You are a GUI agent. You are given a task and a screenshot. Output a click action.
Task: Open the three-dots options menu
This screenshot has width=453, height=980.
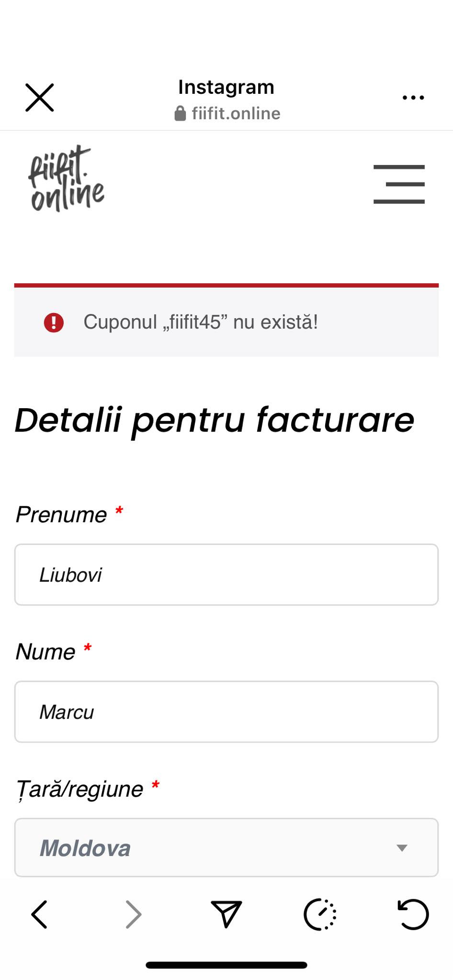(x=413, y=98)
